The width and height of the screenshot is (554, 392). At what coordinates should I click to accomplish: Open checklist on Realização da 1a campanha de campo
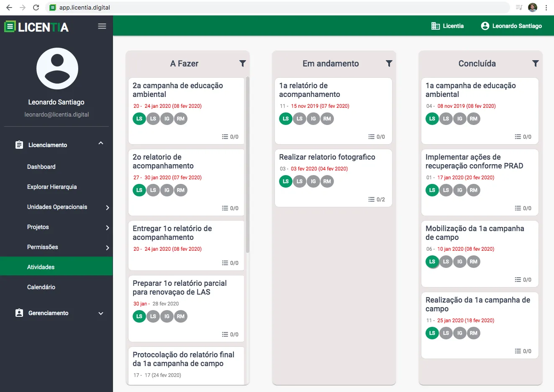click(523, 351)
